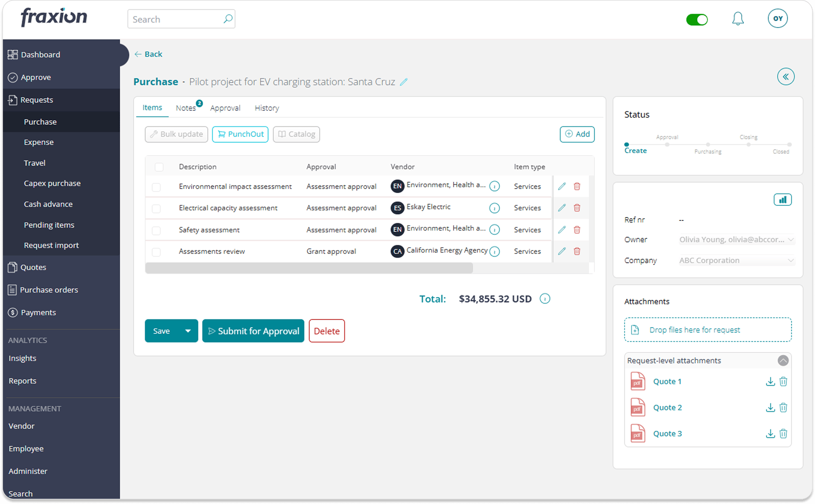This screenshot has height=504, width=815.
Task: Open the History tab
Action: pos(267,108)
